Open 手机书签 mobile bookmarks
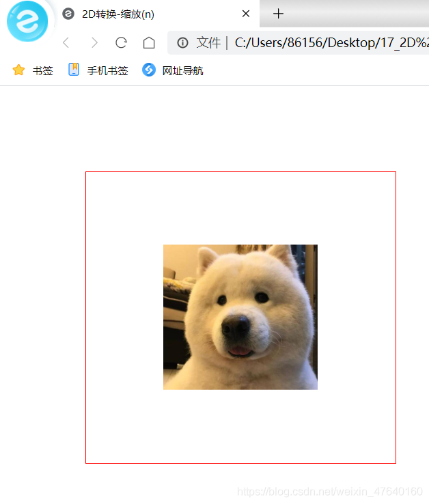Viewport: 429px width, 504px height. click(107, 70)
